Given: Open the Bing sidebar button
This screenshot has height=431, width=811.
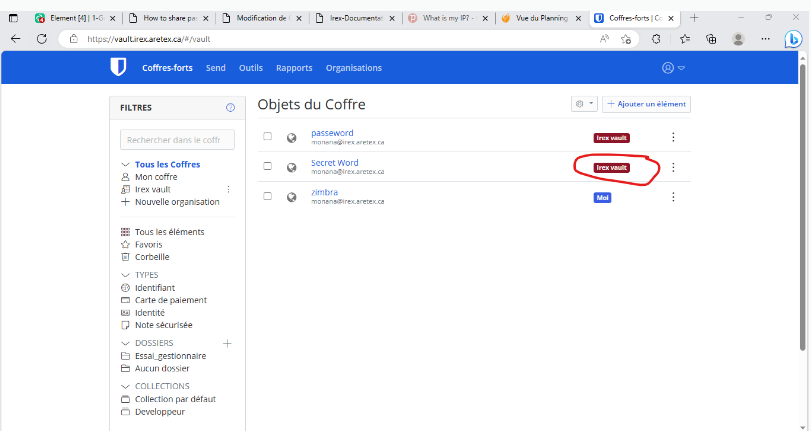Looking at the screenshot, I should [793, 39].
